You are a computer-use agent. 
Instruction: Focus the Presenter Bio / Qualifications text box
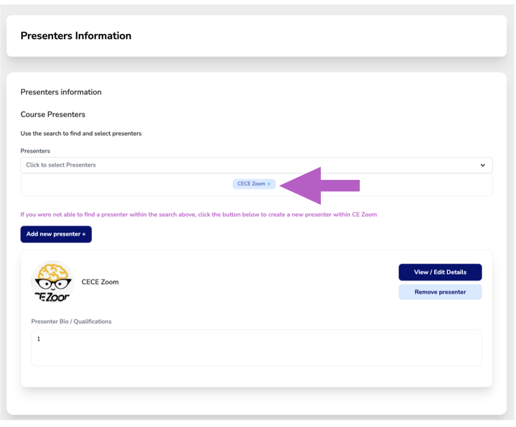point(256,348)
